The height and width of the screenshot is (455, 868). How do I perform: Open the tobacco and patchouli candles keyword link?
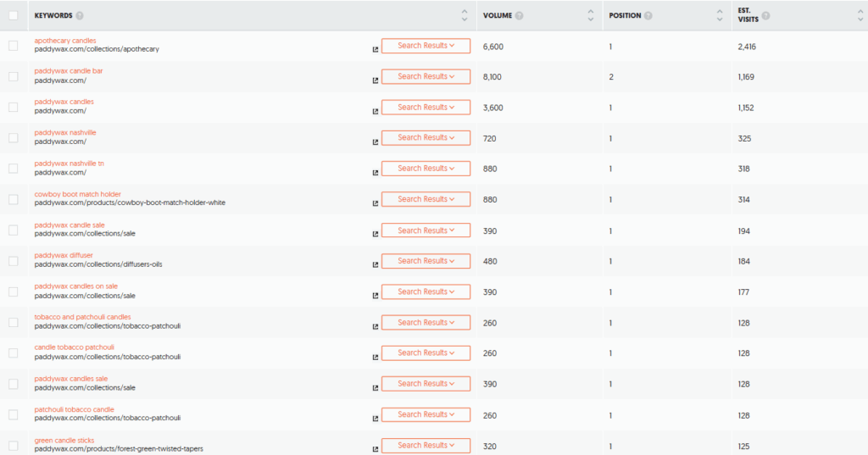(x=82, y=317)
